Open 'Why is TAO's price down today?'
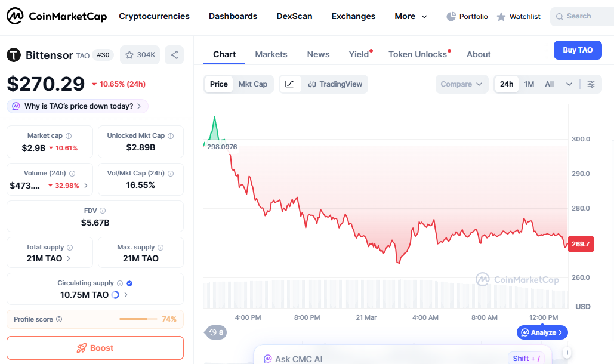This screenshot has height=364, width=614. point(76,106)
